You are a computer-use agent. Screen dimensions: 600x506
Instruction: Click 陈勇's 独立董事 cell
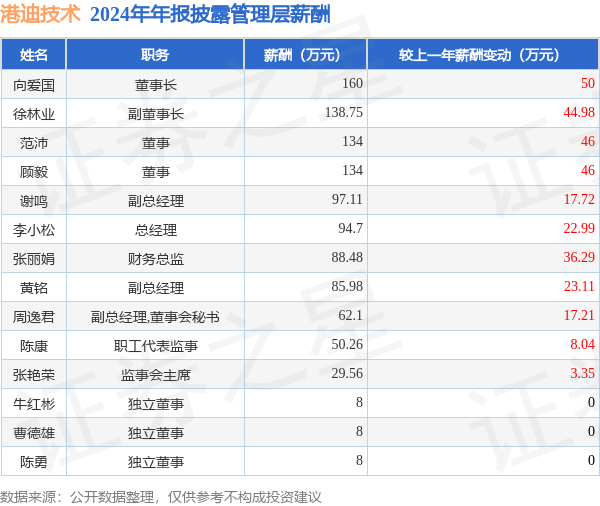click(x=155, y=462)
